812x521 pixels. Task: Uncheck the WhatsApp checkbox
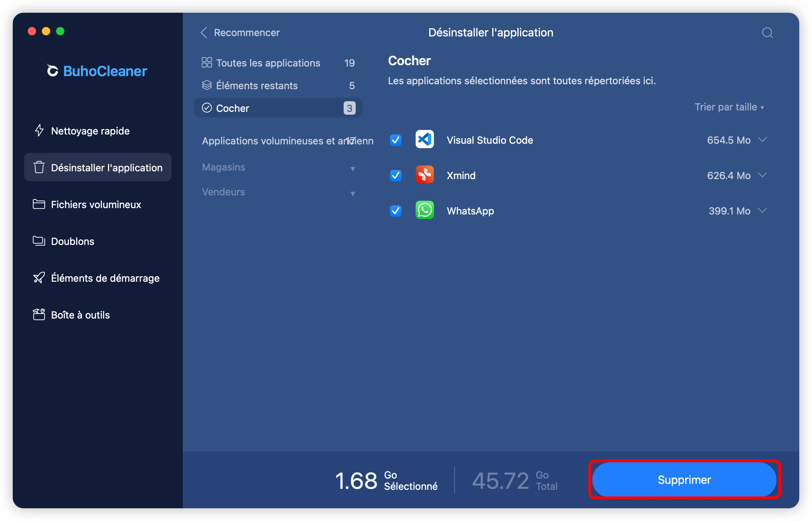click(396, 211)
